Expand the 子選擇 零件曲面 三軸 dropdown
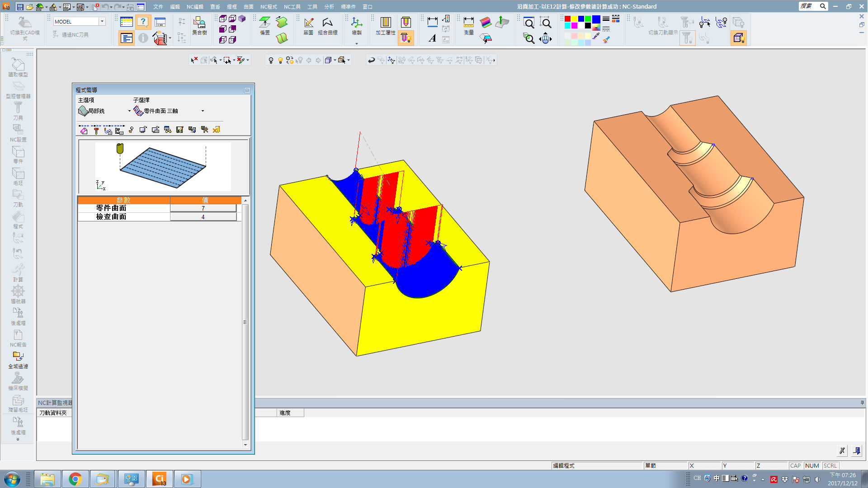This screenshot has height=488, width=868. pyautogui.click(x=203, y=111)
